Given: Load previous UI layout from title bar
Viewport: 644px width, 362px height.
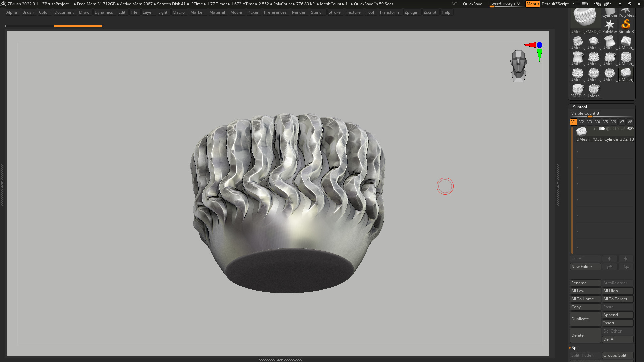Looking at the screenshot, I should coord(597,4).
